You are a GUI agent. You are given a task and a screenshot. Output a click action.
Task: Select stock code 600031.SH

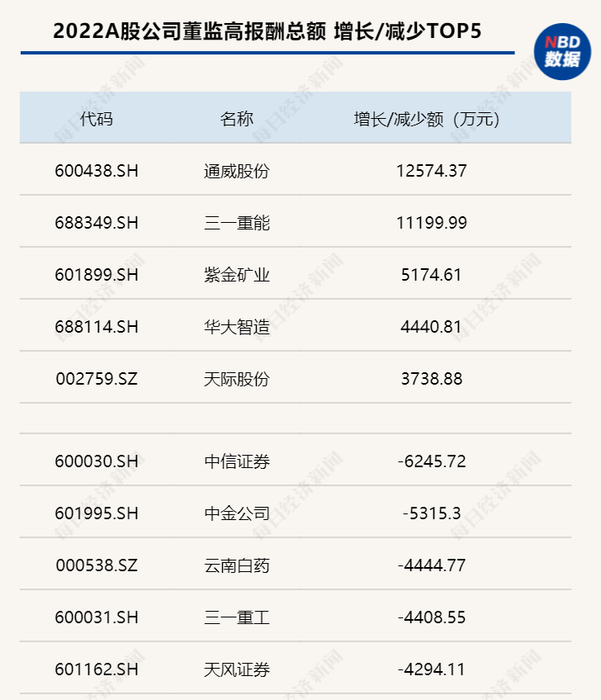coord(97,617)
